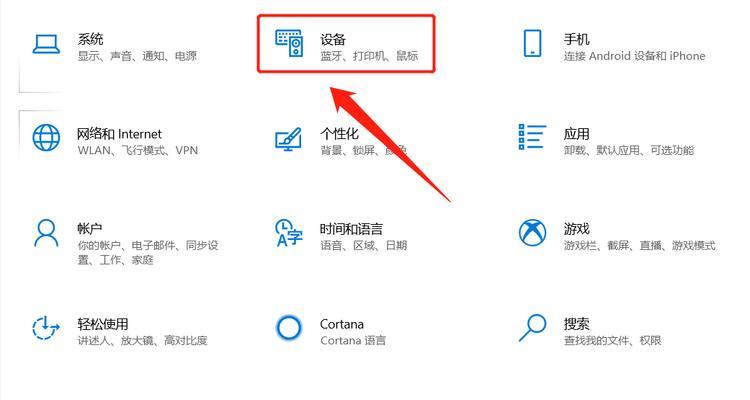
Task: Open the 手机 settings title
Action: 576,39
